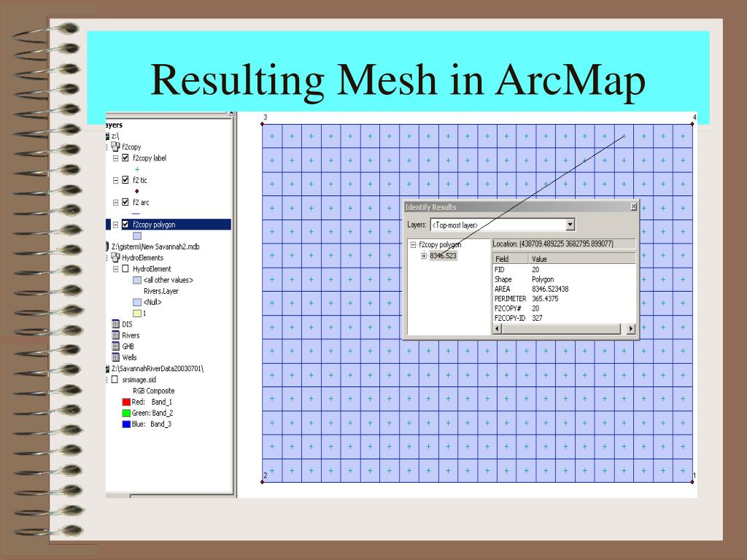Image resolution: width=747 pixels, height=560 pixels.
Task: Turn on srsimage.sid layer
Action: tap(115, 379)
